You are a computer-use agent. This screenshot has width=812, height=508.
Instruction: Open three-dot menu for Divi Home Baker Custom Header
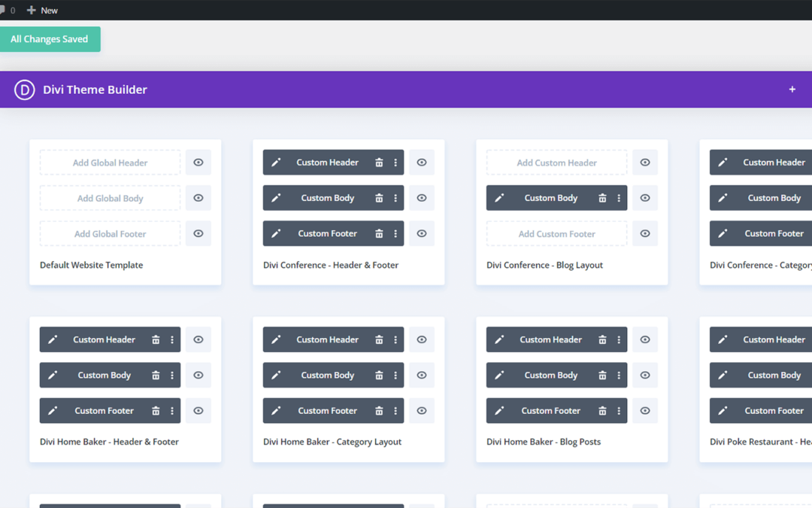(172, 340)
